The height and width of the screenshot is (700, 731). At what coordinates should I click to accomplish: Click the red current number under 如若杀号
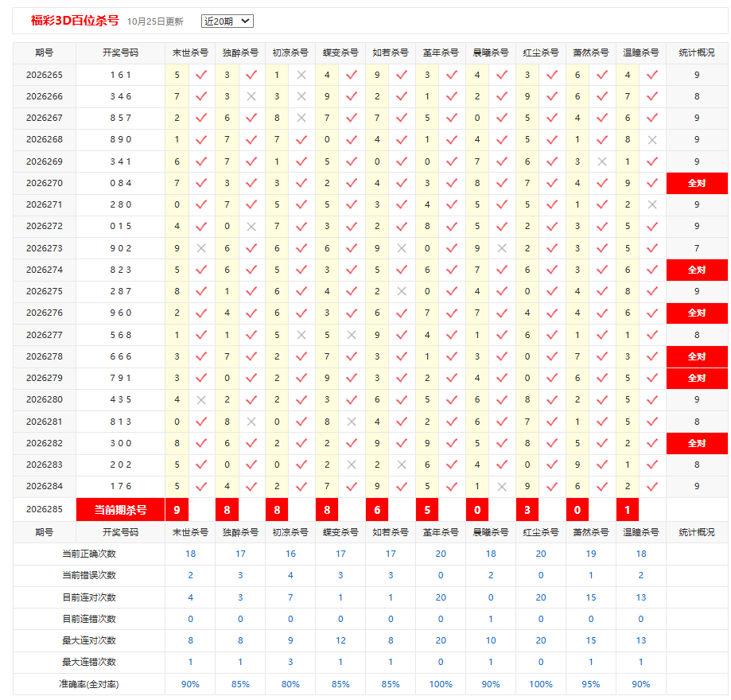[x=377, y=510]
